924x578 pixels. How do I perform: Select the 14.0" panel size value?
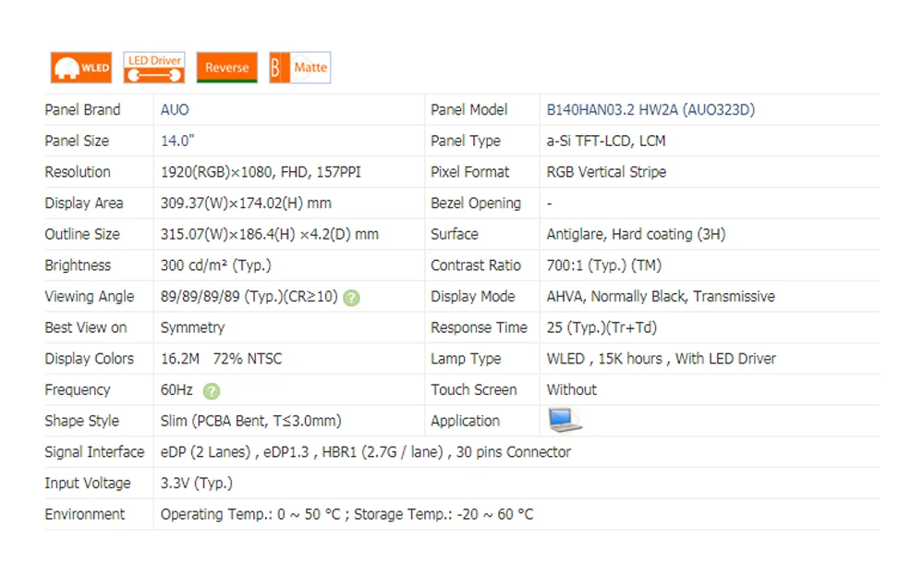point(177,141)
